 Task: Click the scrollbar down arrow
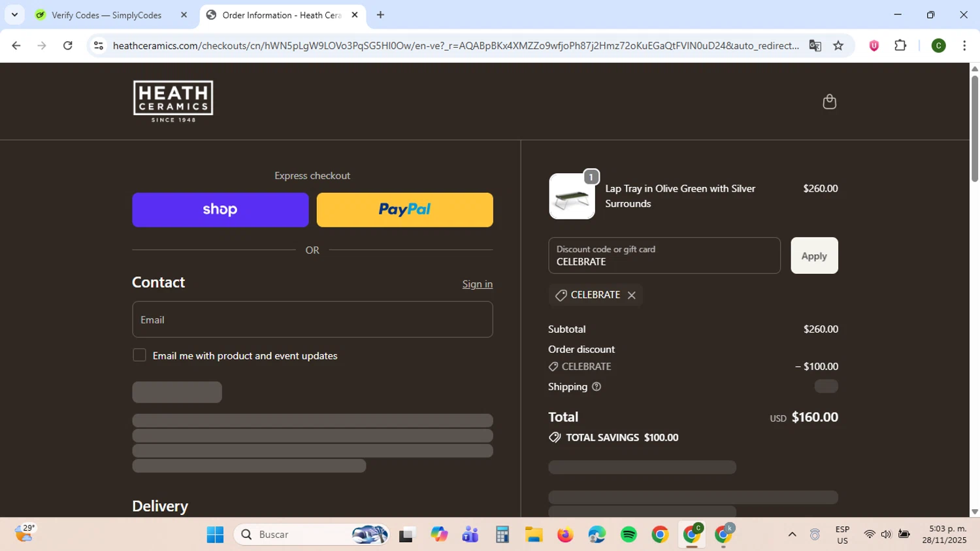(x=975, y=512)
